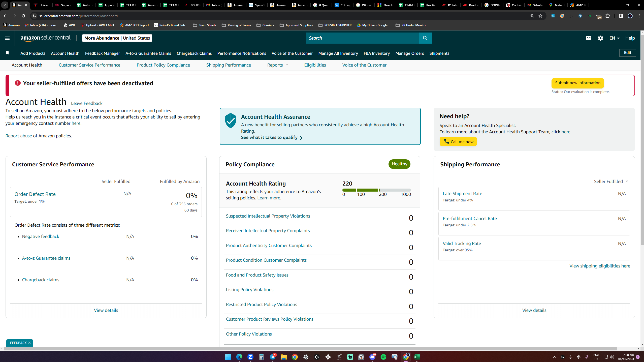Open the Eligibilities tab
Screen dimensions: 644x362
click(x=315, y=65)
